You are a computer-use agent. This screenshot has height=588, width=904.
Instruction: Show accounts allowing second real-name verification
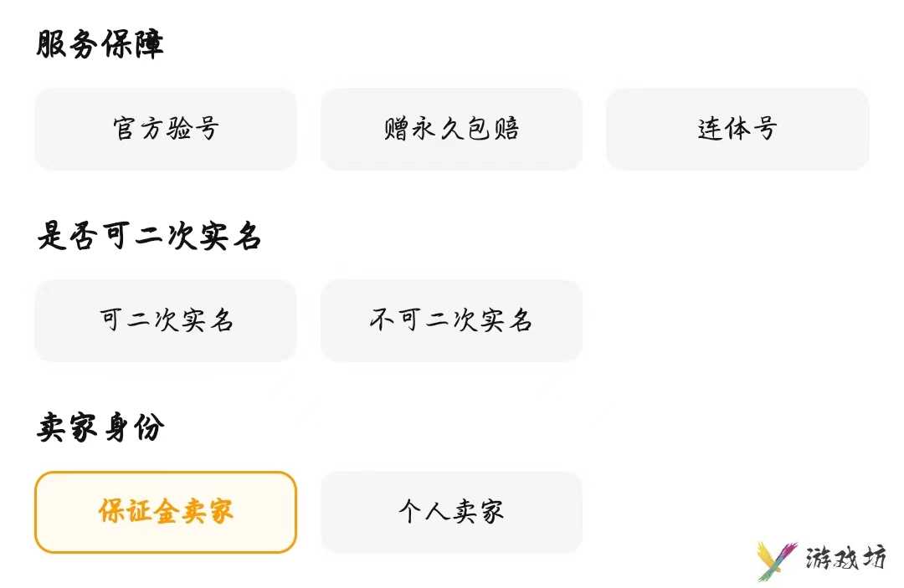[166, 320]
